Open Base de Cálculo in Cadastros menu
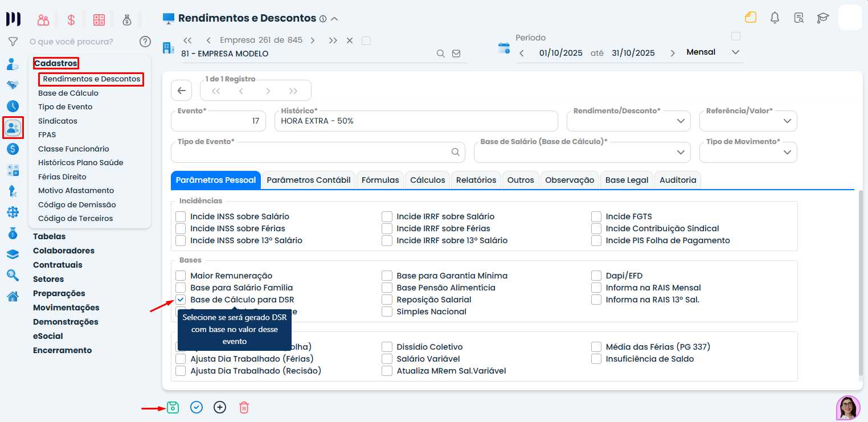Image resolution: width=868 pixels, height=422 pixels. (x=68, y=93)
